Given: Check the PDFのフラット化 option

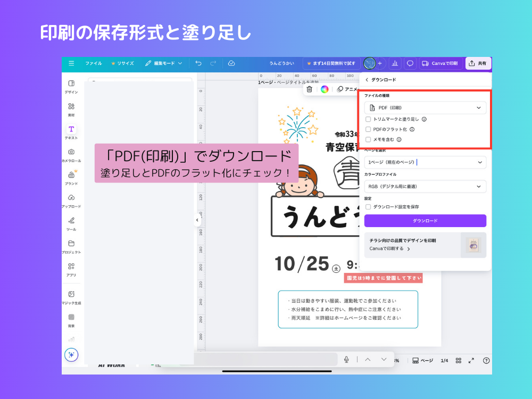Looking at the screenshot, I should click(368, 130).
